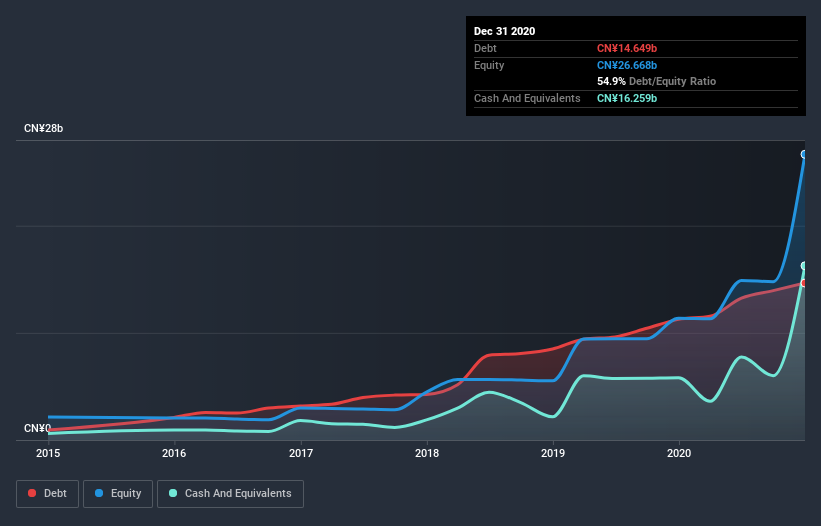Click the 2016 x-axis label
Image resolution: width=821 pixels, height=526 pixels.
174,453
